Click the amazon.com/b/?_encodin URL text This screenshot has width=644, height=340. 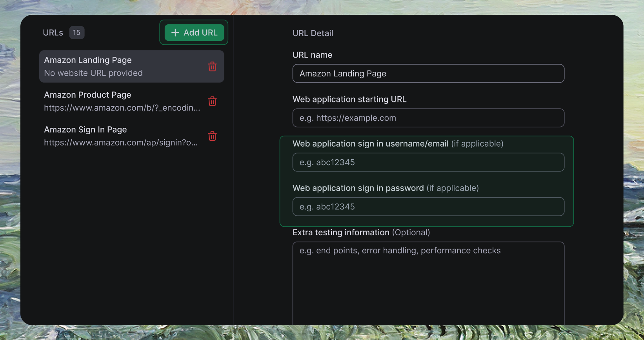click(122, 108)
